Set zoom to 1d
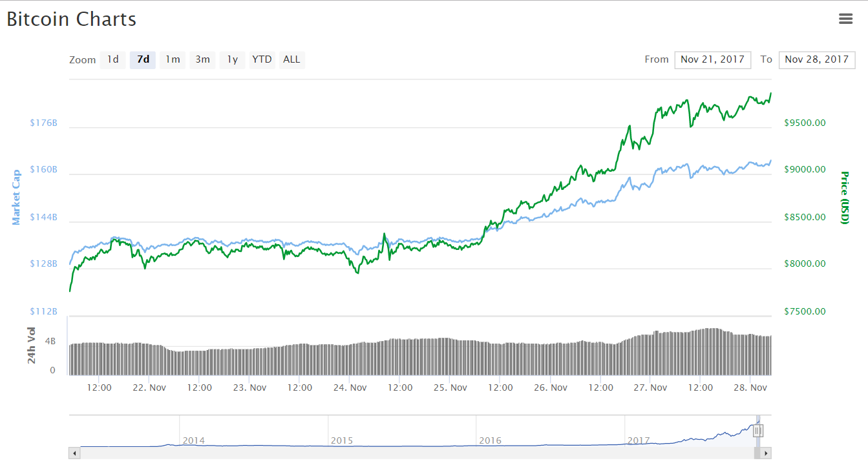The width and height of the screenshot is (868, 465). [x=112, y=59]
